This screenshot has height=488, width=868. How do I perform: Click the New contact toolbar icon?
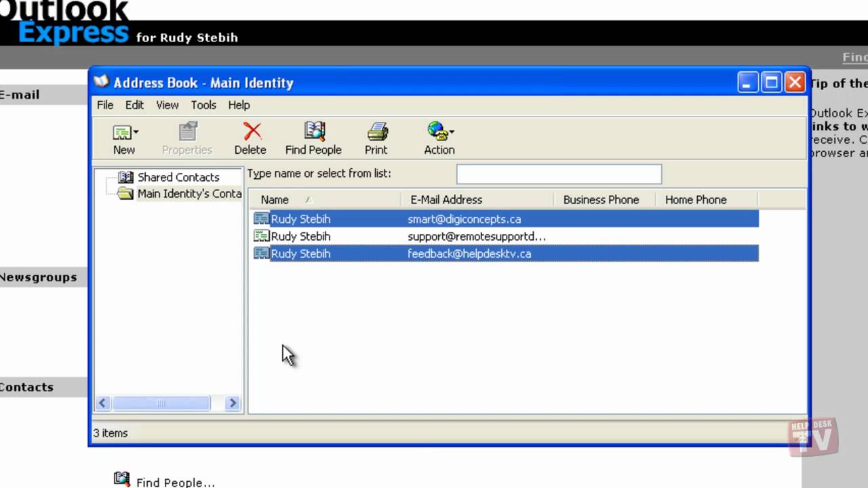123,132
